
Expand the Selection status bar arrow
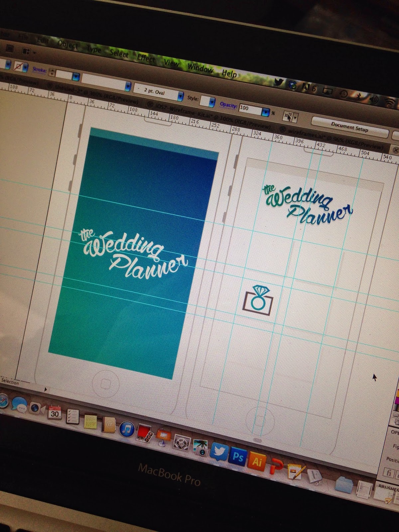(x=46, y=389)
